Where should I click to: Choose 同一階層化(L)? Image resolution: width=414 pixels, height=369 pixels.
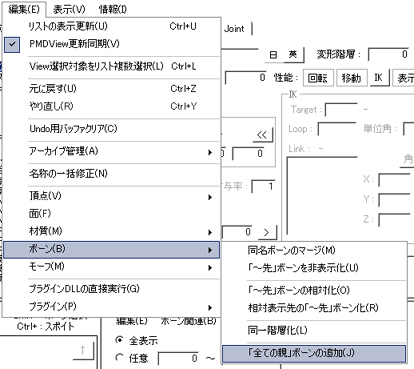(x=314, y=330)
